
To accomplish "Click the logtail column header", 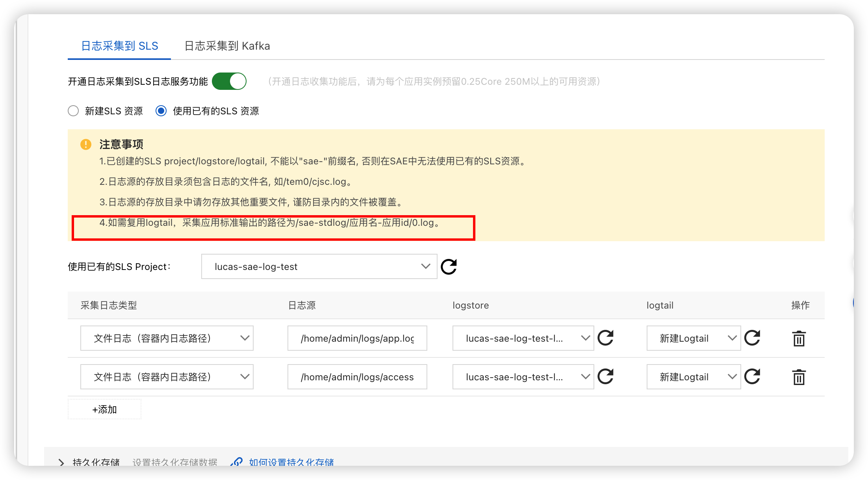I will 660,305.
